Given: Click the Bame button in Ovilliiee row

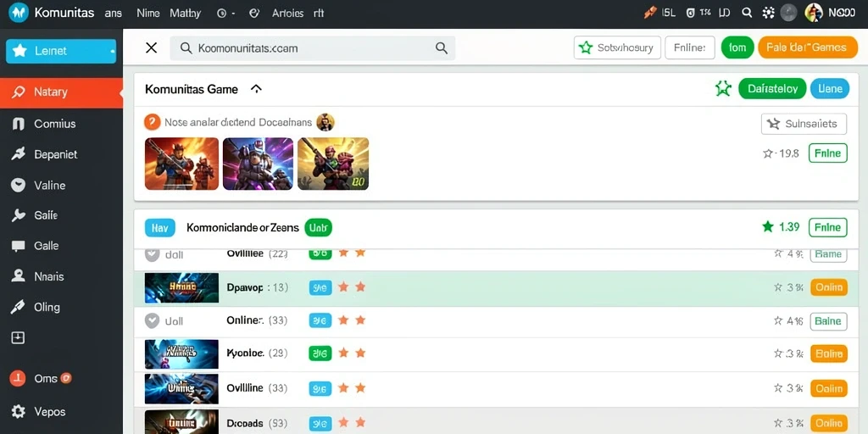Looking at the screenshot, I should coord(829,254).
